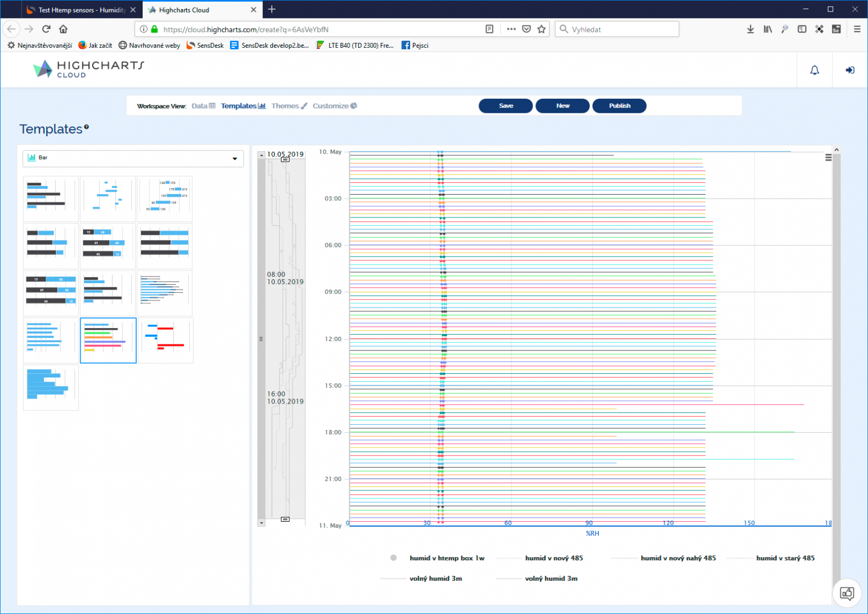Select the highlighted colored bar template
This screenshot has height=614, width=868.
[108, 340]
